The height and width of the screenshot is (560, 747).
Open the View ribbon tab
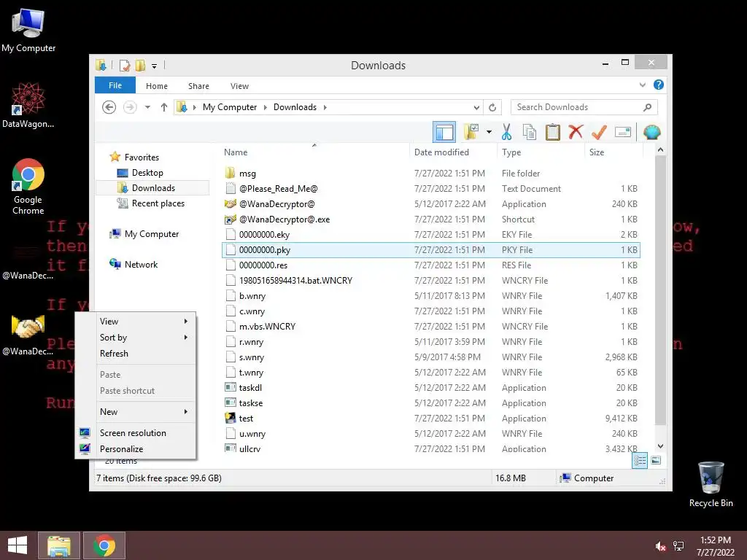pos(239,86)
